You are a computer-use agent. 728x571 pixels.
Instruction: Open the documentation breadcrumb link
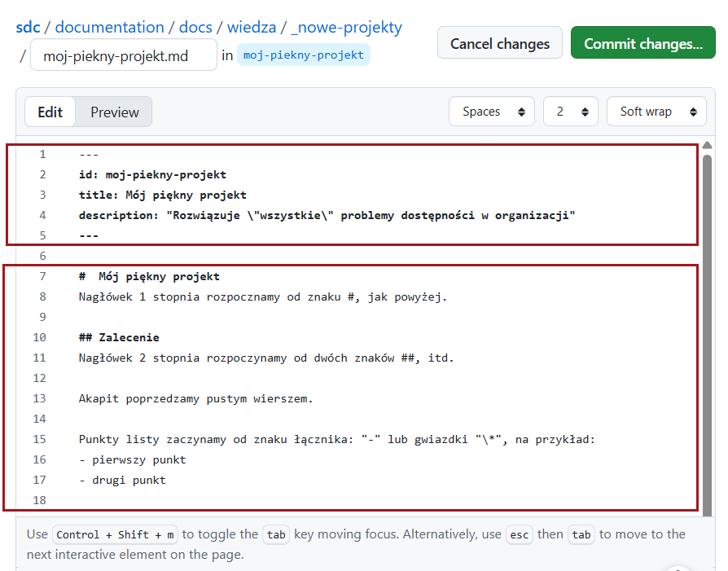coord(109,27)
